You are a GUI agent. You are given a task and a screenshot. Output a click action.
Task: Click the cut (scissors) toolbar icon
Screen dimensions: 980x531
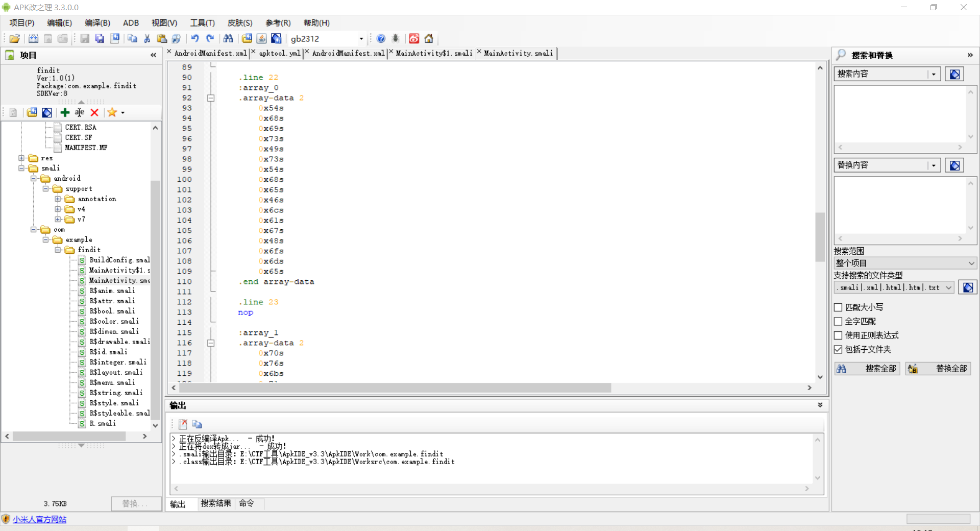tap(146, 38)
